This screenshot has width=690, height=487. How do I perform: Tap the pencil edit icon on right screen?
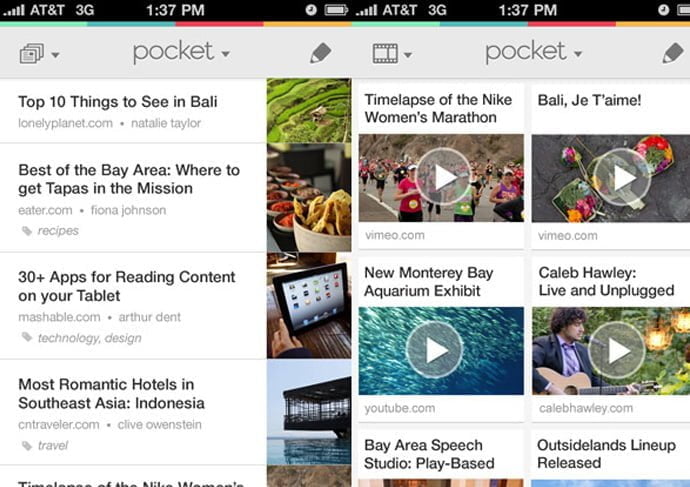coord(673,53)
